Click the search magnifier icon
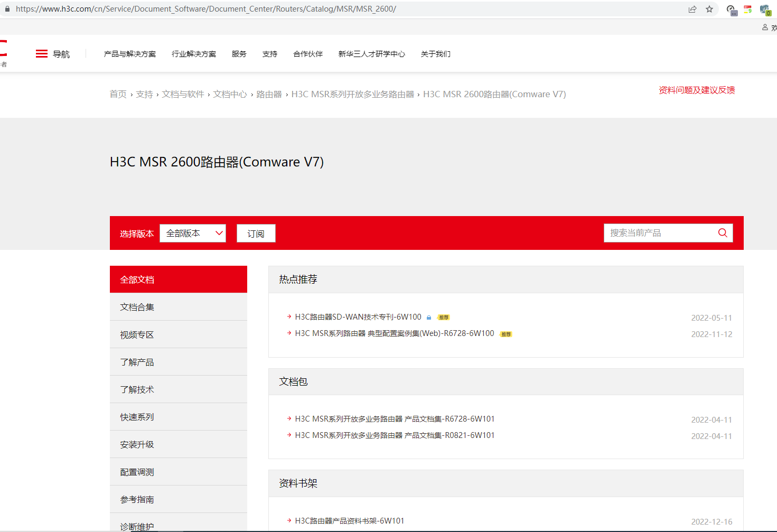This screenshot has width=777, height=532. pyautogui.click(x=723, y=233)
